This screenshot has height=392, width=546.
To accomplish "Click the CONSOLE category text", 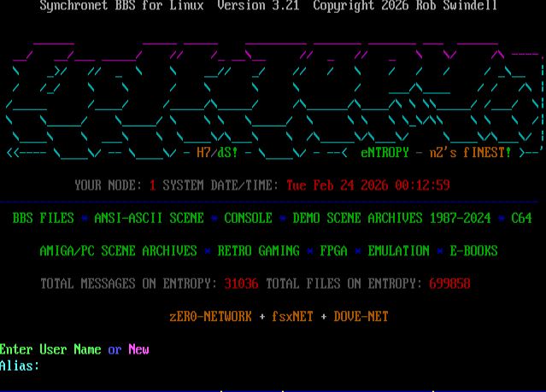I will click(248, 218).
